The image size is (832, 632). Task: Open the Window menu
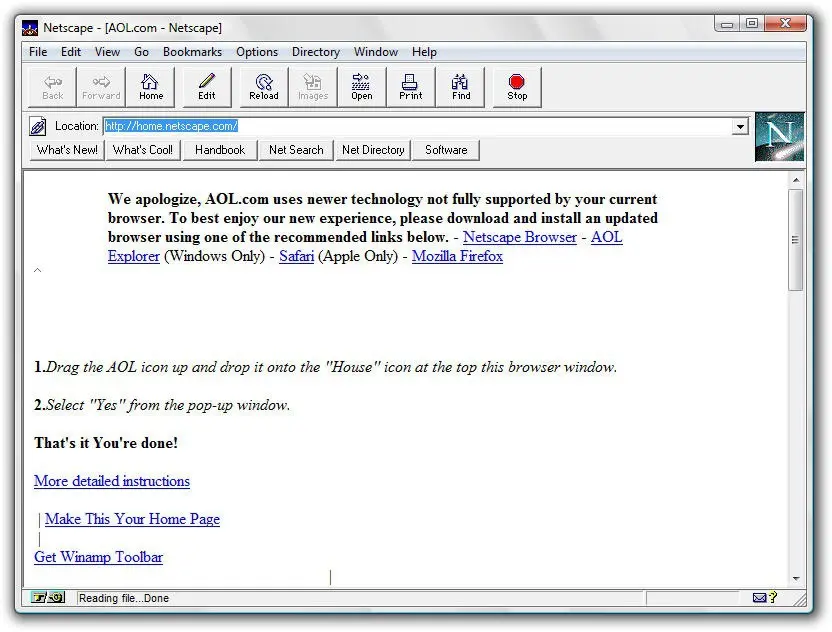coord(376,52)
